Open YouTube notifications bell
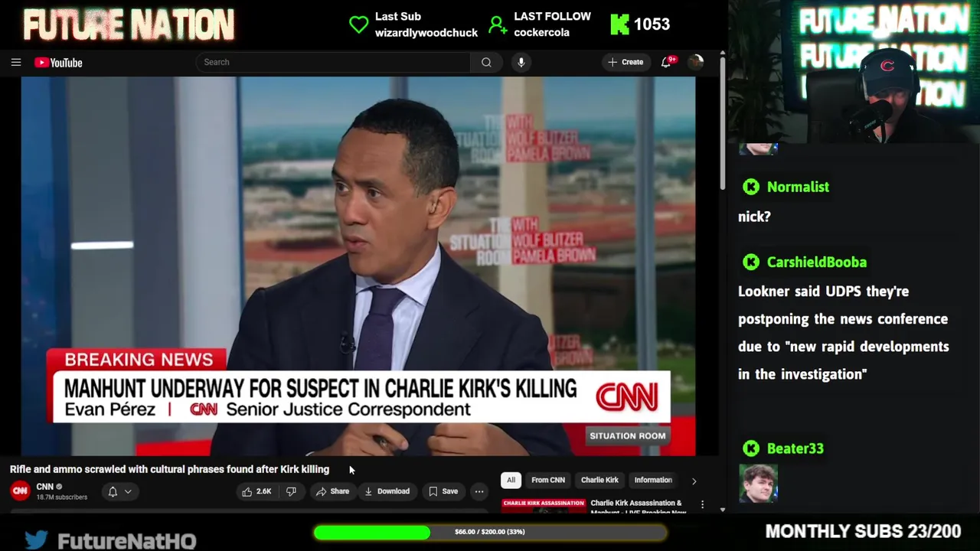 (667, 62)
